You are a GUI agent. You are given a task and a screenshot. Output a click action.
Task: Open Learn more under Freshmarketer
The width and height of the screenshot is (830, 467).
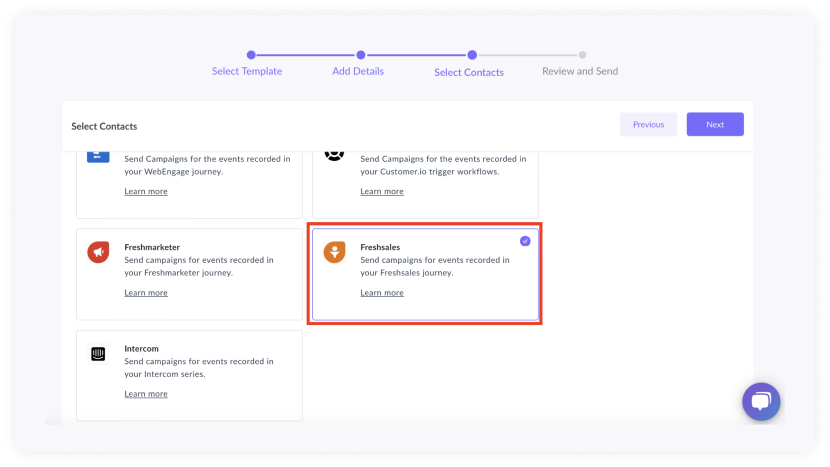point(146,292)
